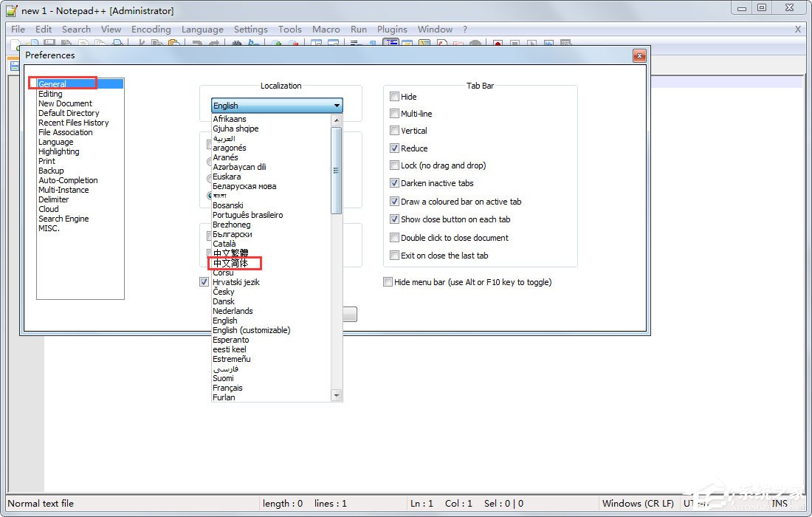Uncheck the Reduce option
Viewport: 812px width, 517px height.
pyautogui.click(x=394, y=148)
